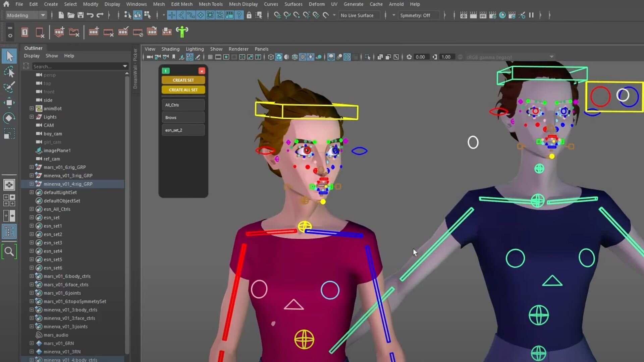
Task: Open the Mesh Tools menu
Action: [210, 4]
